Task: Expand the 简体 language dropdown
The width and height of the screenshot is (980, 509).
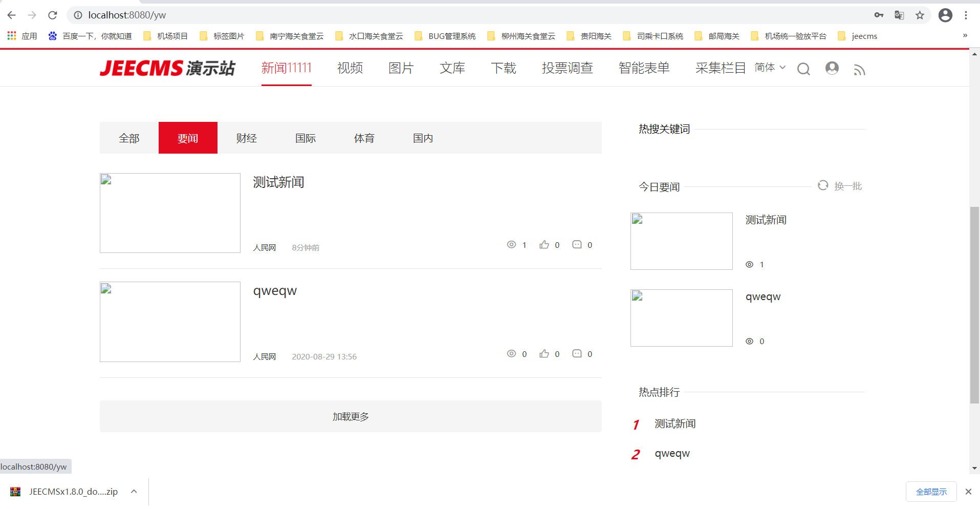Action: click(x=770, y=68)
